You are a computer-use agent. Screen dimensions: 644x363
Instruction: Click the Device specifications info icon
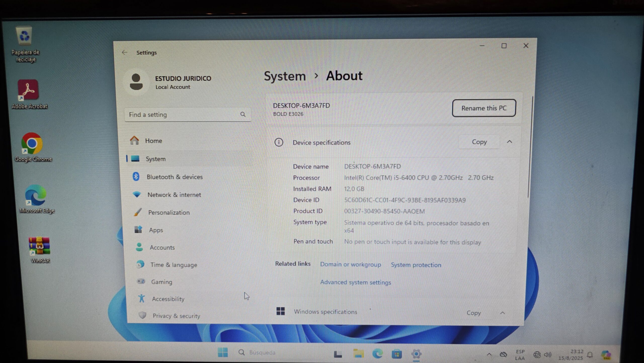coord(279,142)
